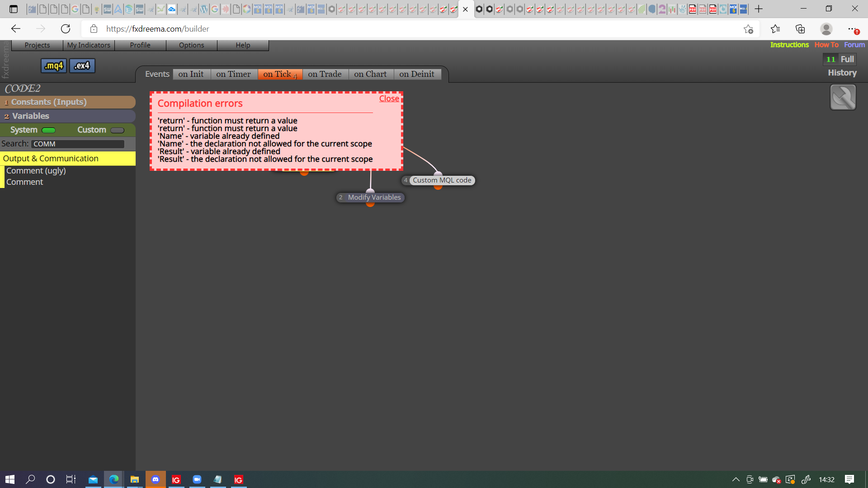Click the Modify Variables output connector
Screen dimensions: 868x488
point(370,204)
